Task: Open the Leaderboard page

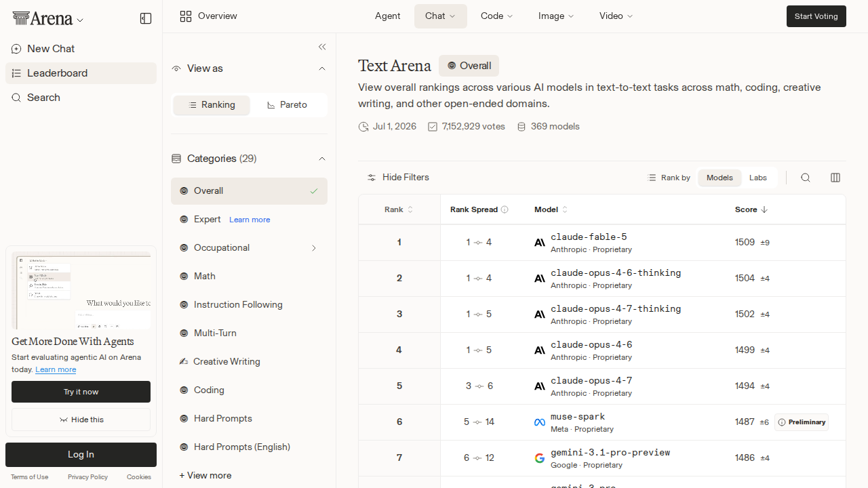Action: (x=81, y=73)
